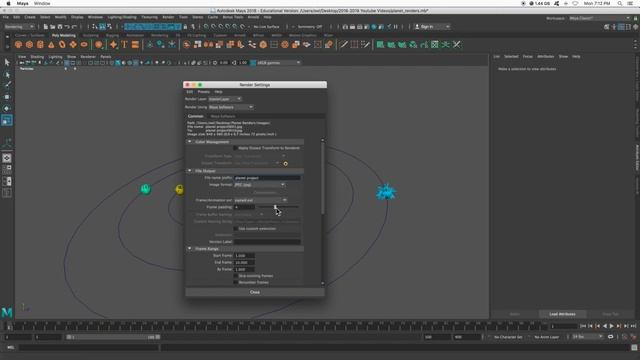The width and height of the screenshot is (640, 360).
Task: Create a polygon cylinder from shelf
Action: click(x=40, y=44)
